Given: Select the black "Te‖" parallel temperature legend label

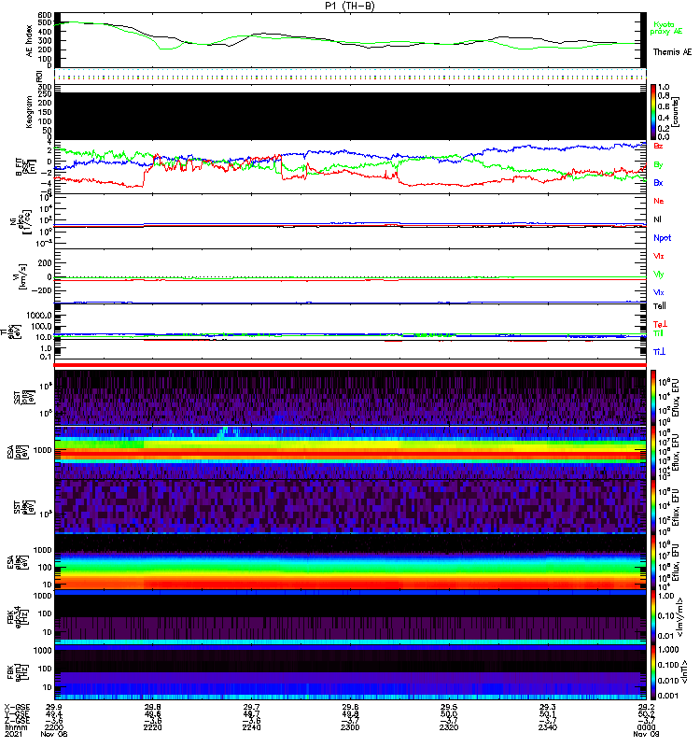Looking at the screenshot, I should [660, 306].
